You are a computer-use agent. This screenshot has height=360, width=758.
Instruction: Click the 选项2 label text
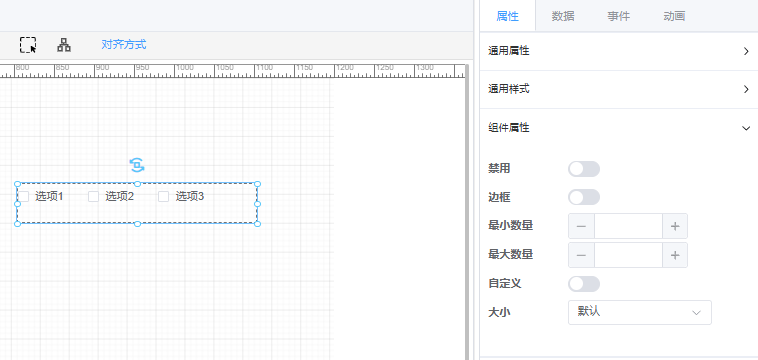[x=119, y=197]
